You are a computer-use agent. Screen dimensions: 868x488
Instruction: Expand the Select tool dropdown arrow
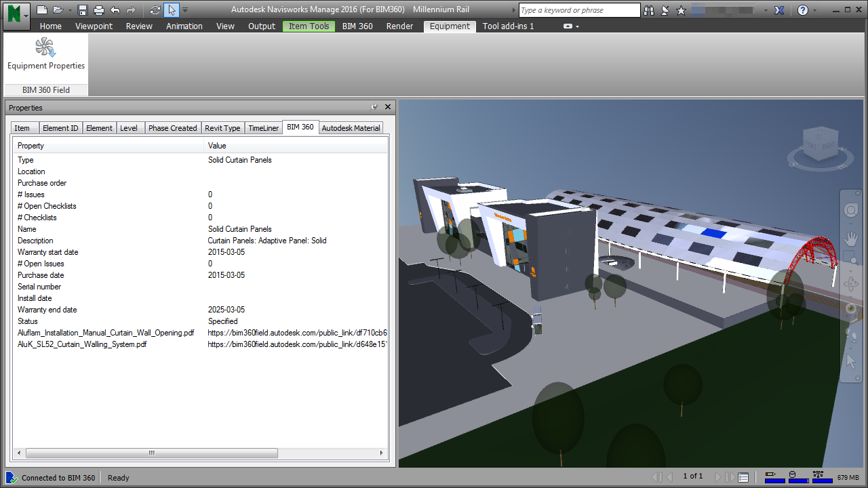pos(184,11)
